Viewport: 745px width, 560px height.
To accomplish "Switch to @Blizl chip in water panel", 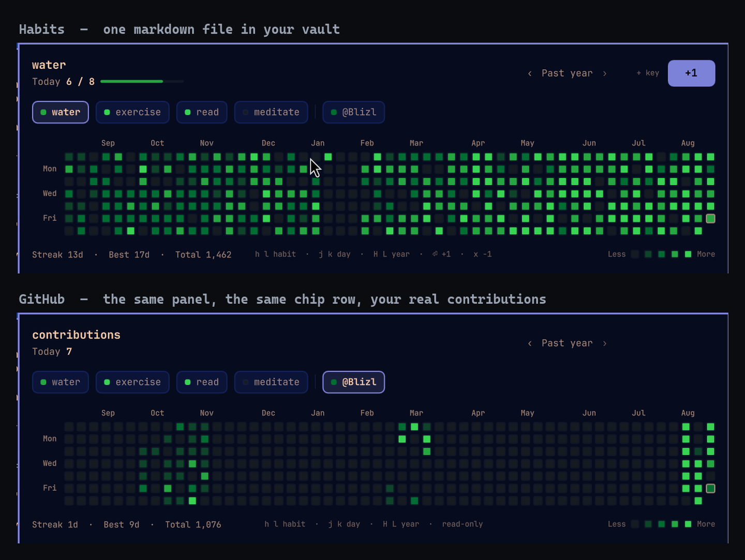I will click(x=353, y=112).
